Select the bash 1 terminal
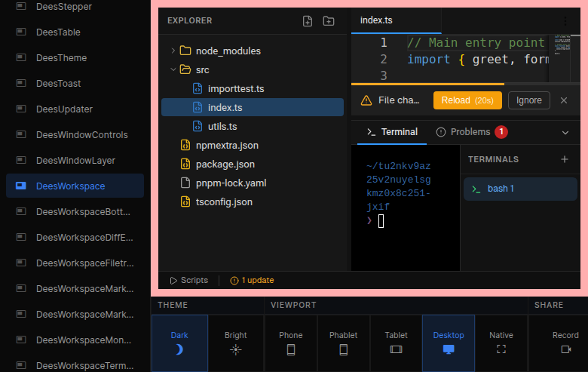Viewport: 588px width, 372px height. click(519, 189)
